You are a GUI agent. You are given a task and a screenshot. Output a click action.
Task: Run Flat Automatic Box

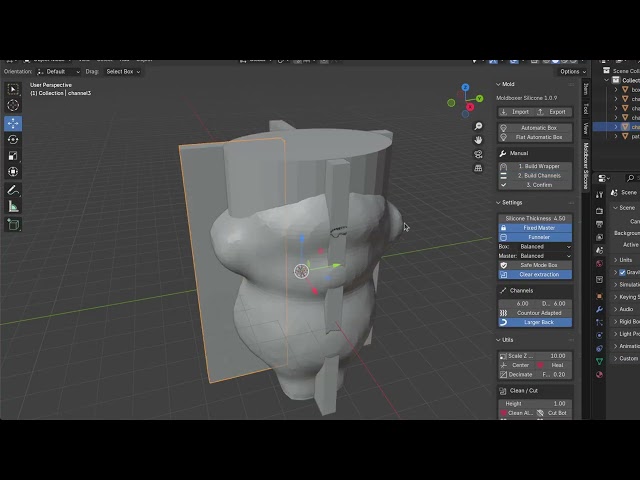[x=535, y=137]
